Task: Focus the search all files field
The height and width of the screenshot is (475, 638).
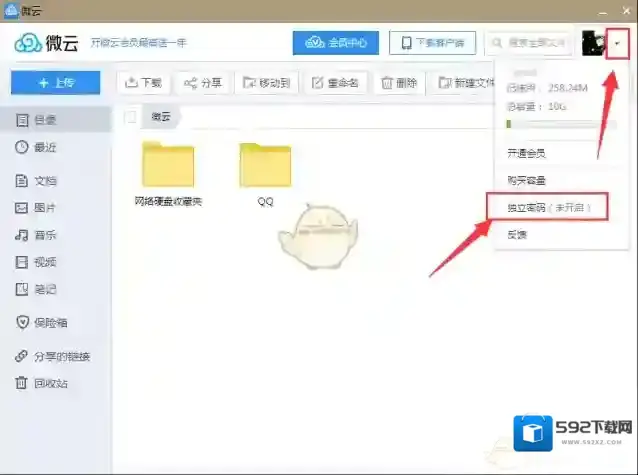Action: [x=529, y=43]
